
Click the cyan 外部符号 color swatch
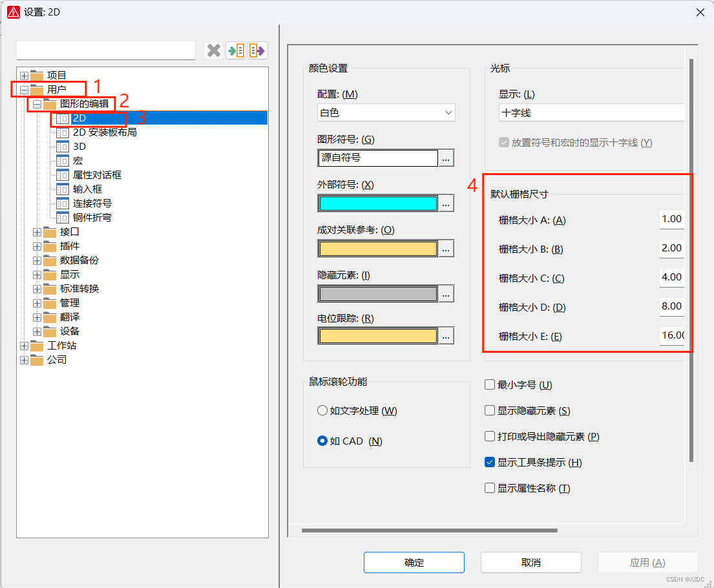[378, 203]
